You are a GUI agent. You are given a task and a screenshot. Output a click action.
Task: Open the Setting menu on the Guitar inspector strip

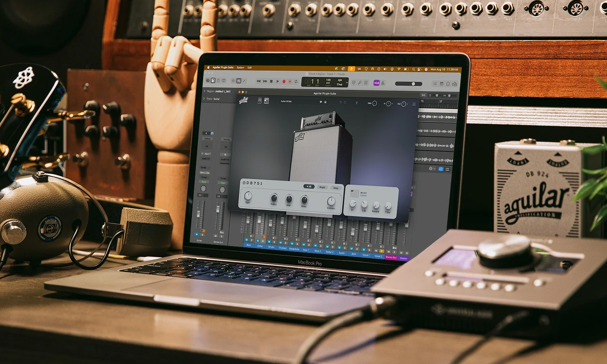tap(207, 139)
